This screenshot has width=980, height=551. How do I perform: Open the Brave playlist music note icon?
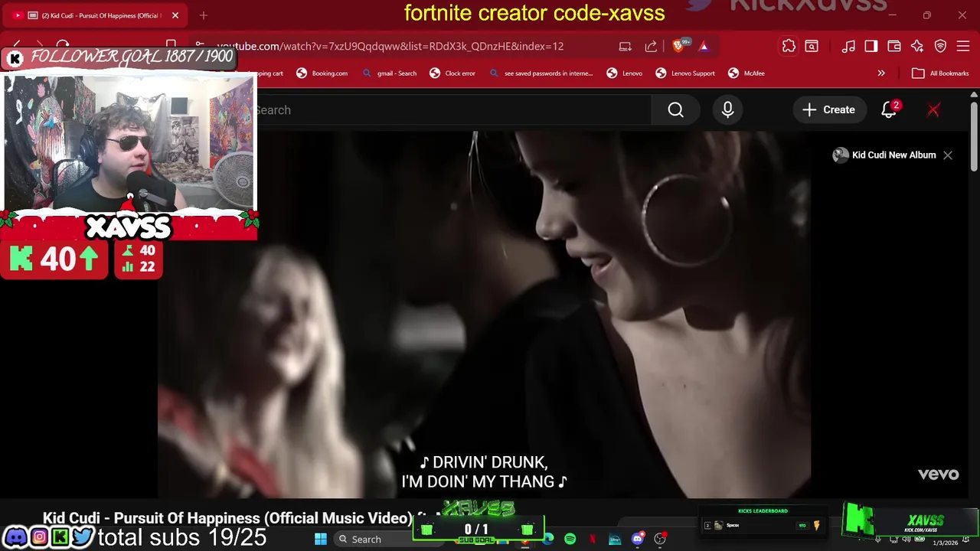[x=848, y=47]
